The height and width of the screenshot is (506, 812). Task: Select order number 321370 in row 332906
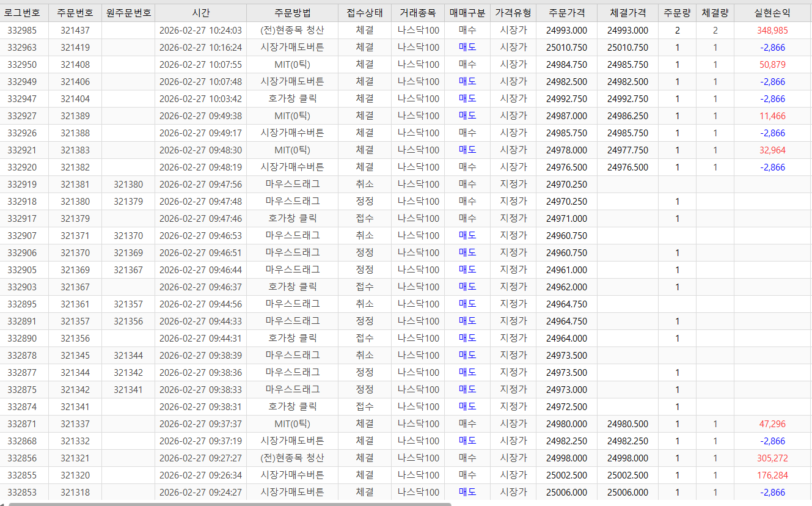pyautogui.click(x=75, y=252)
